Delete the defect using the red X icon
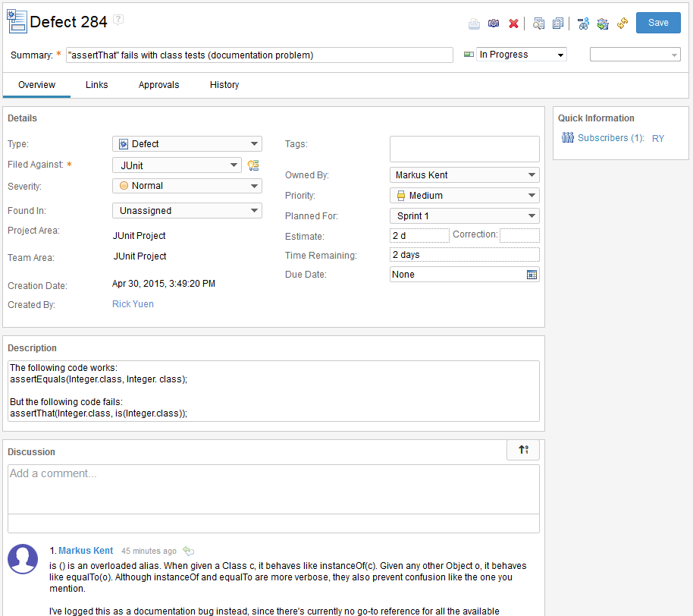The width and height of the screenshot is (693, 616). (x=513, y=24)
